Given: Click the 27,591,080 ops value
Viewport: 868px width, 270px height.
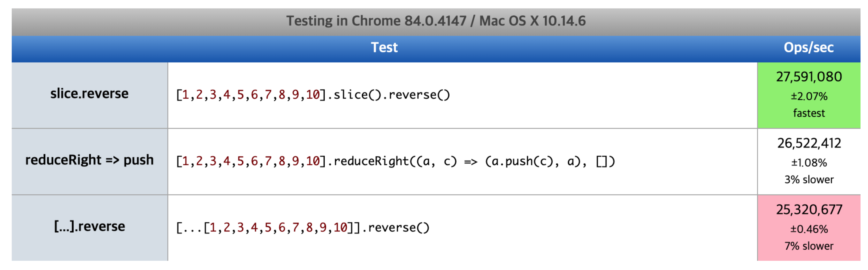Looking at the screenshot, I should click(x=809, y=77).
